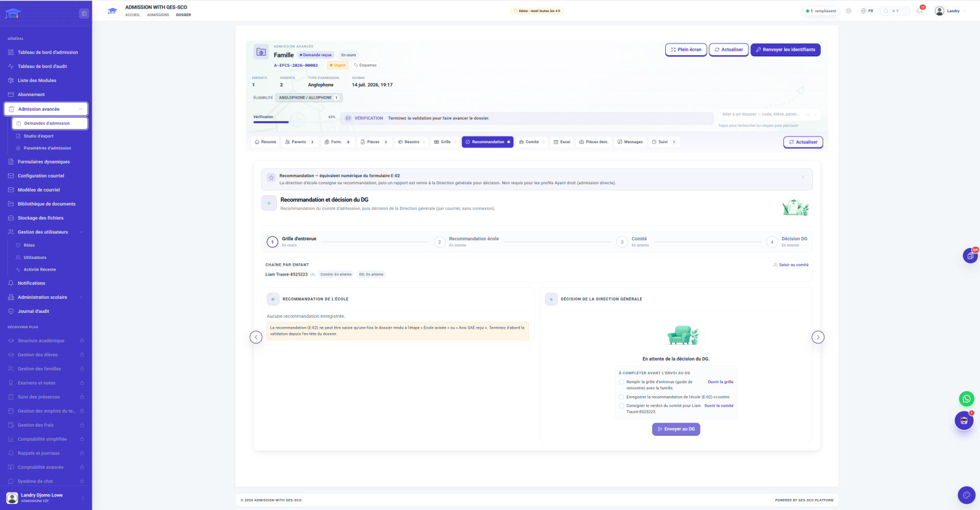Switch to the Form. tab
The image size is (980, 510).
337,142
